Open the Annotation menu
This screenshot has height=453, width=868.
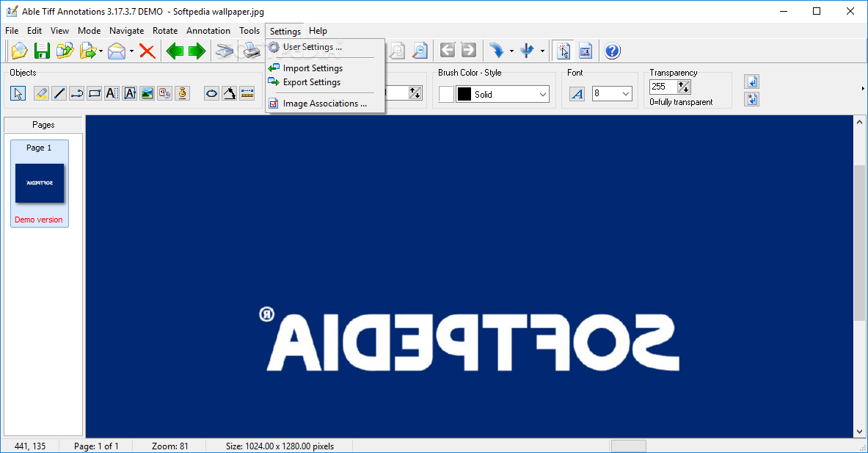(x=208, y=30)
